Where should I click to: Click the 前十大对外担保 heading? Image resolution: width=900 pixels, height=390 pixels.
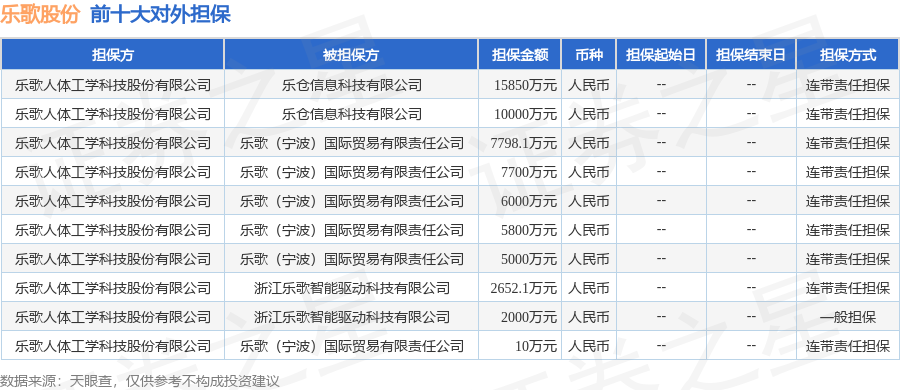[x=160, y=14]
